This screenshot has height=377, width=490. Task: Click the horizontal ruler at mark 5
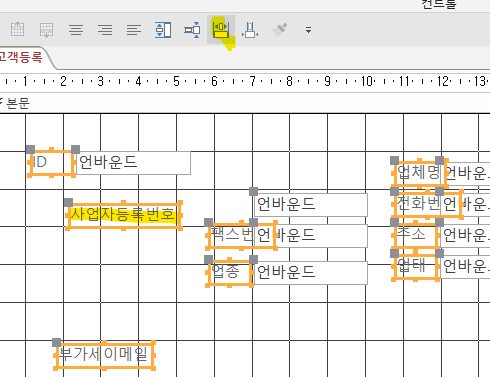pyautogui.click(x=176, y=81)
